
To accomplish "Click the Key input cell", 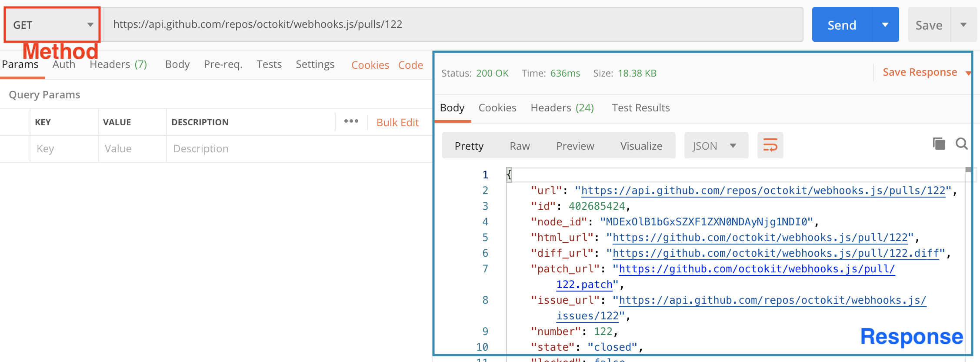I will click(x=64, y=149).
